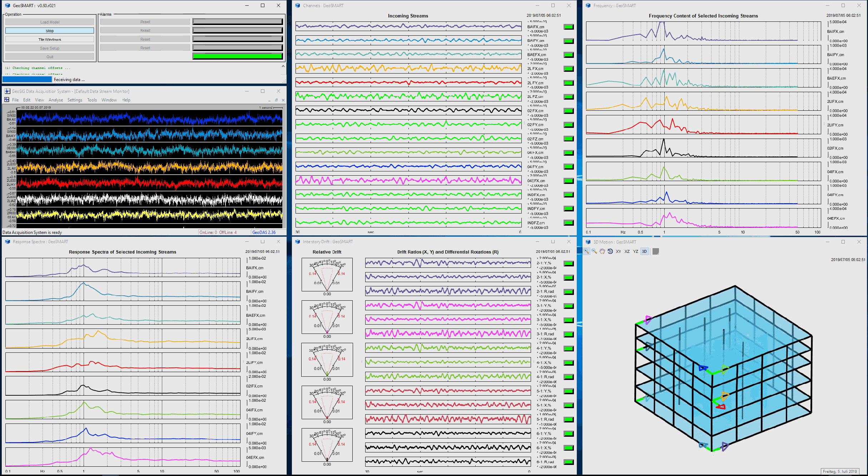Toggle the green status indicator next to BAIFX channel

pyautogui.click(x=568, y=27)
